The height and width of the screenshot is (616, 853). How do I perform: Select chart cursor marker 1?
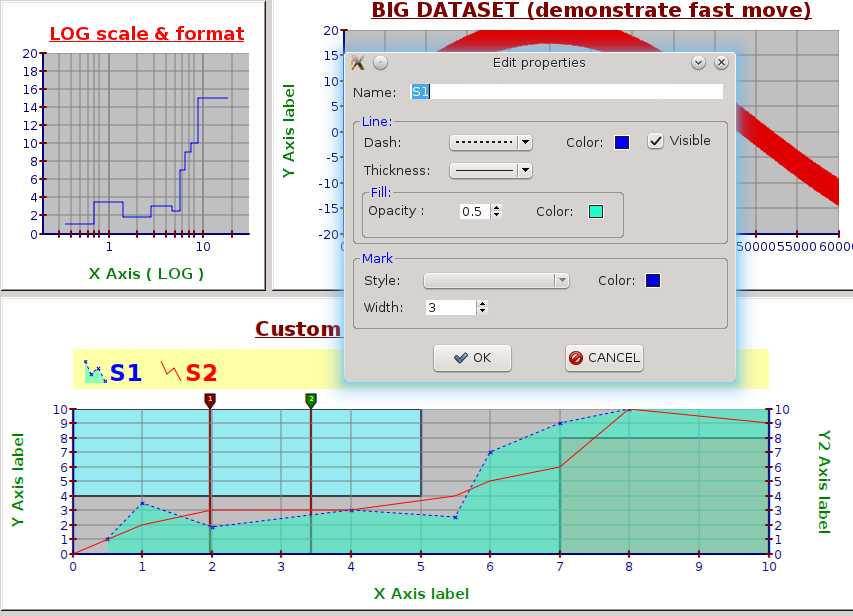[x=210, y=400]
